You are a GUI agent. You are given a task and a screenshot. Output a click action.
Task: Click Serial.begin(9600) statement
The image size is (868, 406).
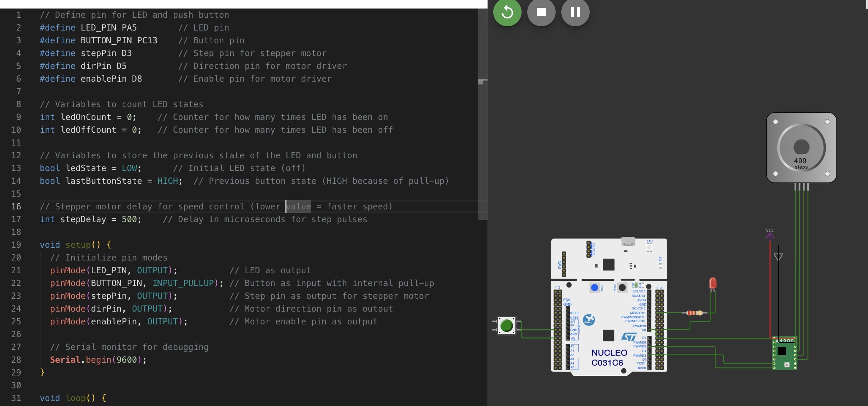(x=98, y=360)
